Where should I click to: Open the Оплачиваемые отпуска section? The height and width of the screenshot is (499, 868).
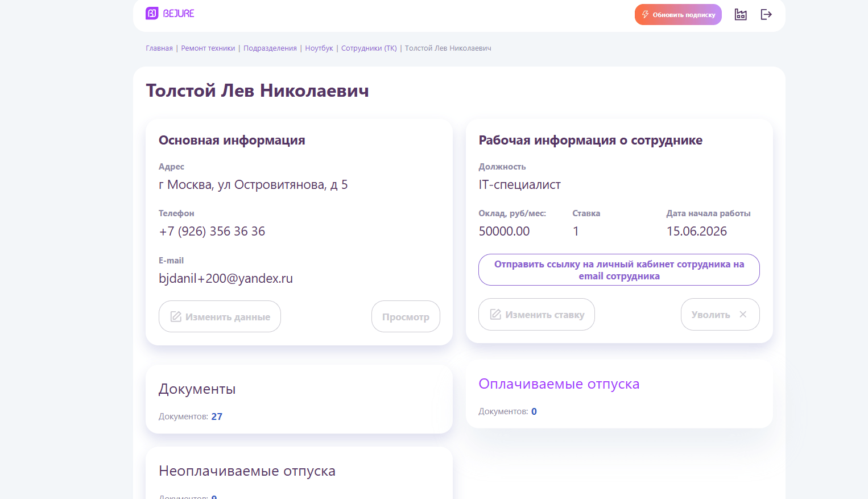point(559,384)
